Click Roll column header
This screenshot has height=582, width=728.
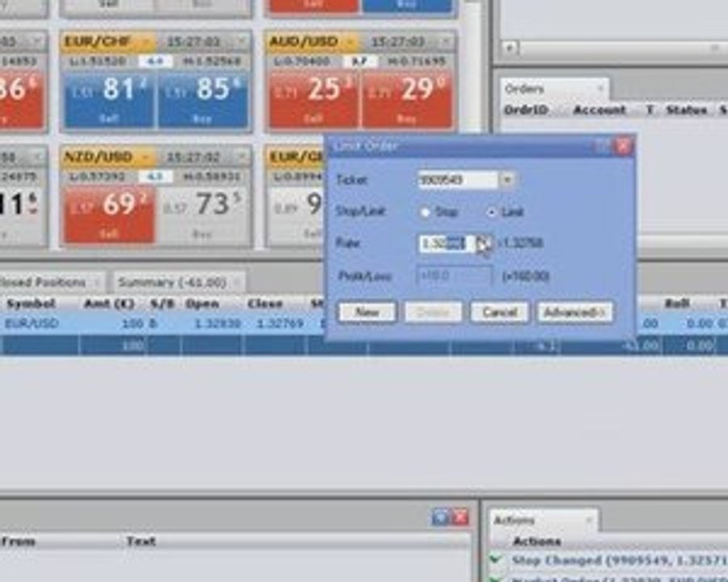pos(676,304)
